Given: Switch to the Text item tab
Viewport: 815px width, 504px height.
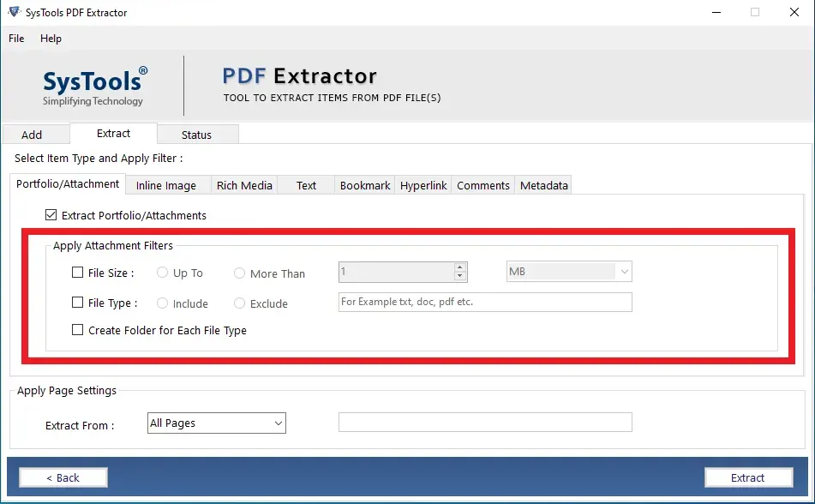Looking at the screenshot, I should [306, 186].
